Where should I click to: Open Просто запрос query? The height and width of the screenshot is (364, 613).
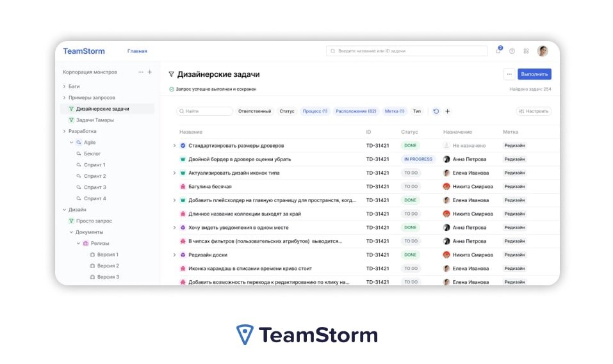click(94, 221)
